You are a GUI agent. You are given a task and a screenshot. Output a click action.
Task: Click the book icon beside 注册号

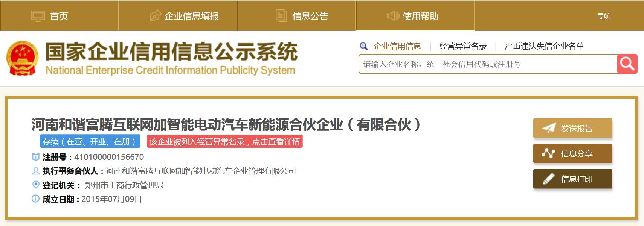35,157
